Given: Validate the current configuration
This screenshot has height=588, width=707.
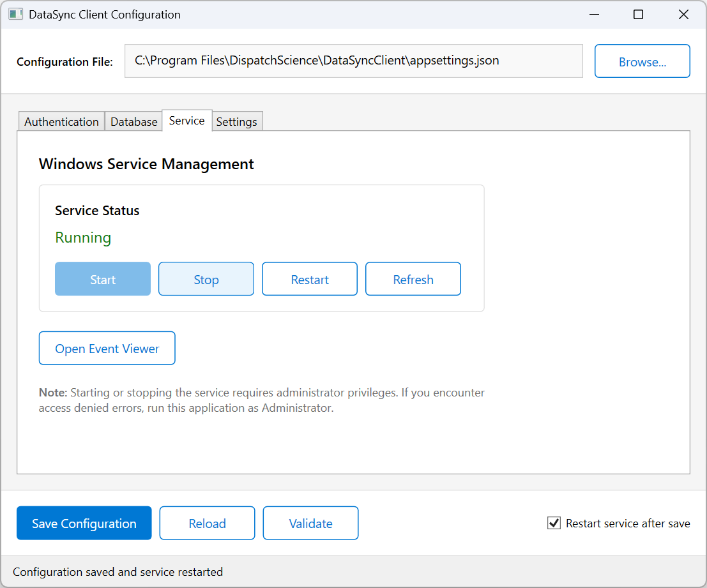Looking at the screenshot, I should [x=310, y=523].
